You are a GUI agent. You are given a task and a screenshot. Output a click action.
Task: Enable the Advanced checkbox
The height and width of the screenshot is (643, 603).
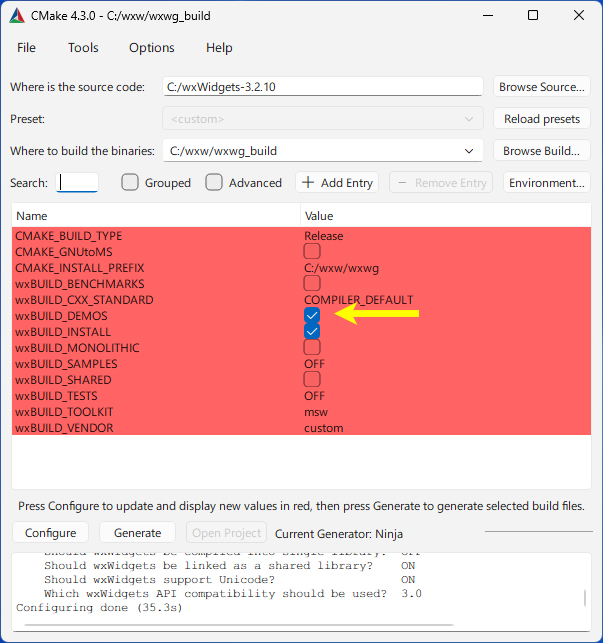pyautogui.click(x=214, y=182)
